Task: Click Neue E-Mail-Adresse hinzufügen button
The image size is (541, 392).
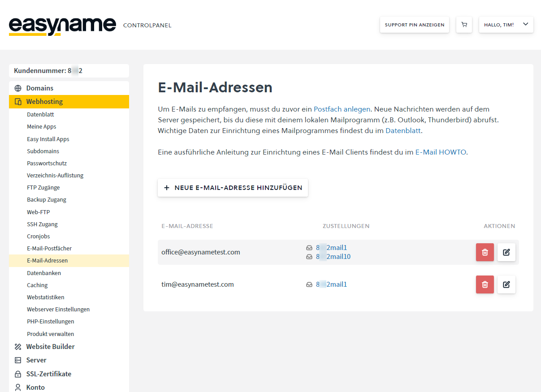Action: point(233,188)
